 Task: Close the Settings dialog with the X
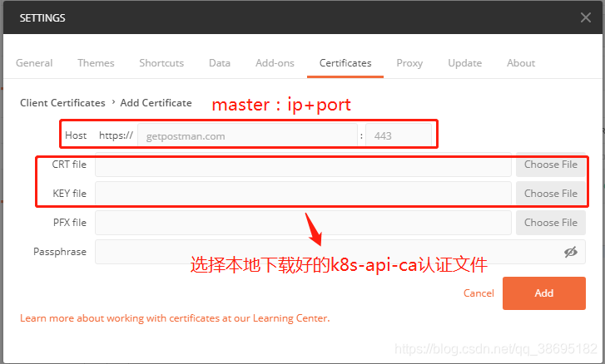click(585, 17)
